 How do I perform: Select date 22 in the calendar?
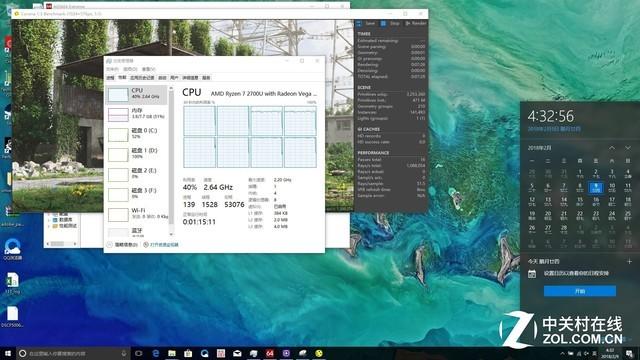pos(580,215)
